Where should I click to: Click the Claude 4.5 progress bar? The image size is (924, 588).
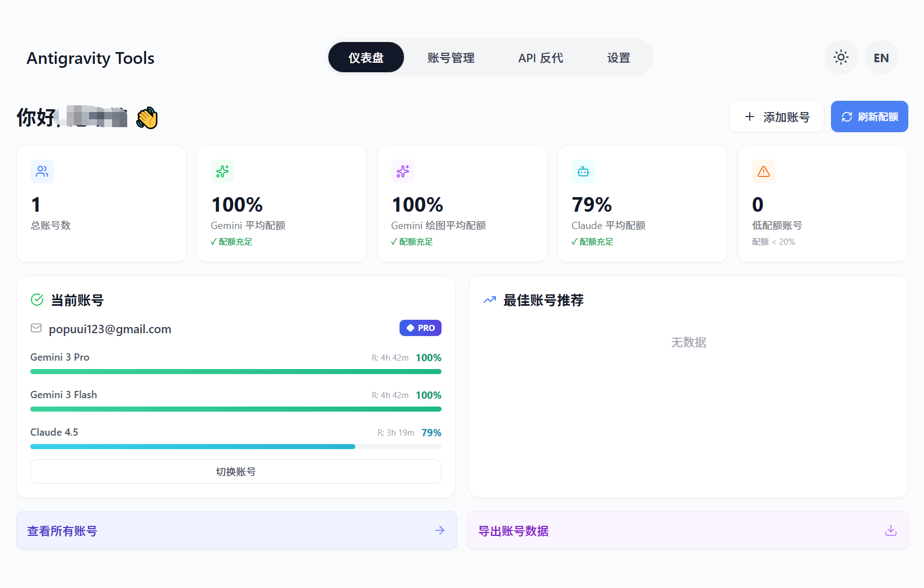click(x=235, y=446)
